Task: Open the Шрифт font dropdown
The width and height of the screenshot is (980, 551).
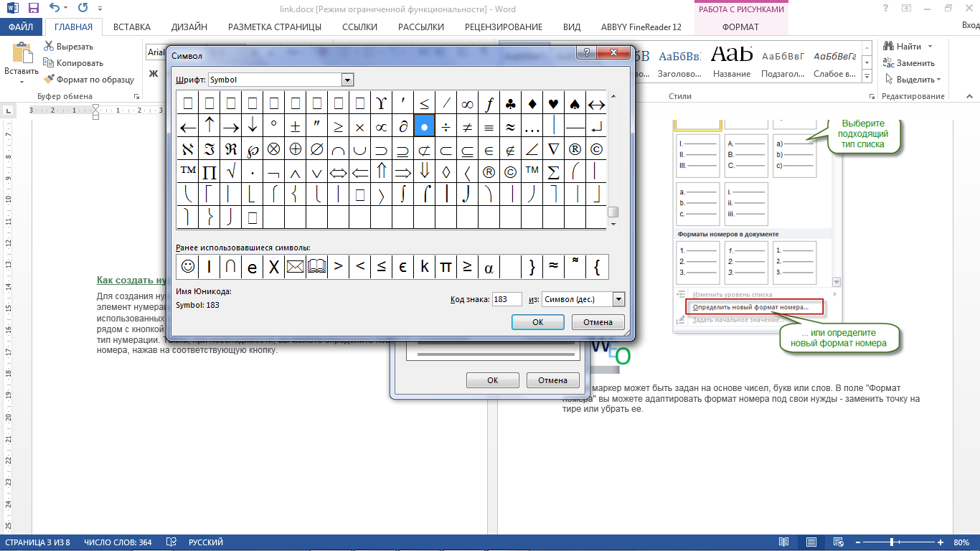Action: point(348,80)
